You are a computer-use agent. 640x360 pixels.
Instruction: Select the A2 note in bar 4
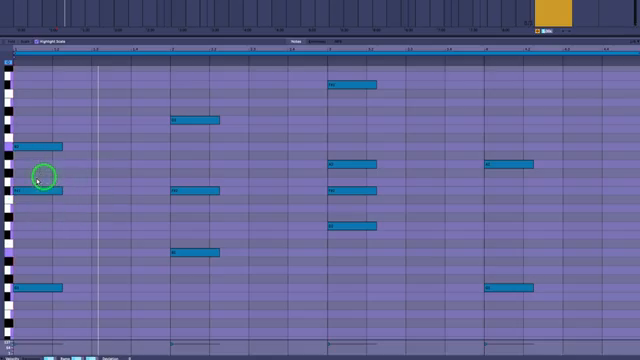(x=509, y=164)
